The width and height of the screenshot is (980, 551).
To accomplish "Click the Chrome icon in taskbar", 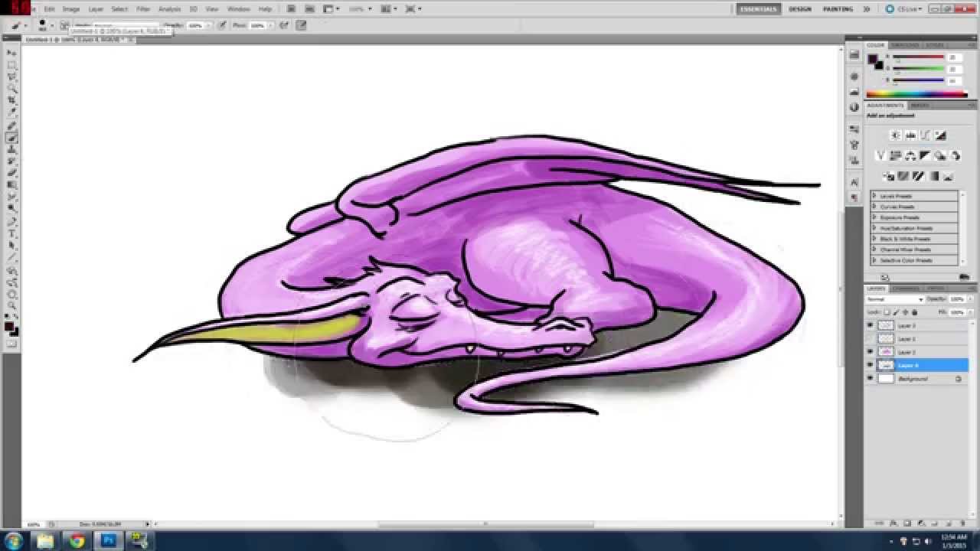I will point(77,540).
